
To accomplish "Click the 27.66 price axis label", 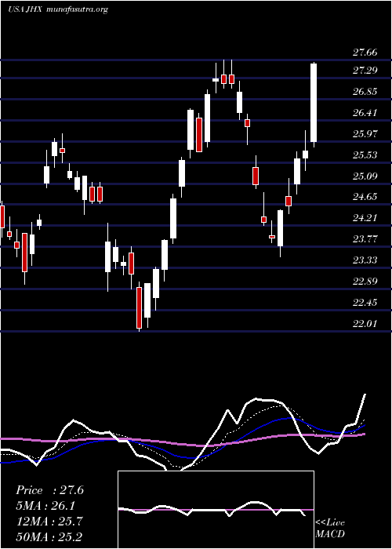I will (365, 53).
